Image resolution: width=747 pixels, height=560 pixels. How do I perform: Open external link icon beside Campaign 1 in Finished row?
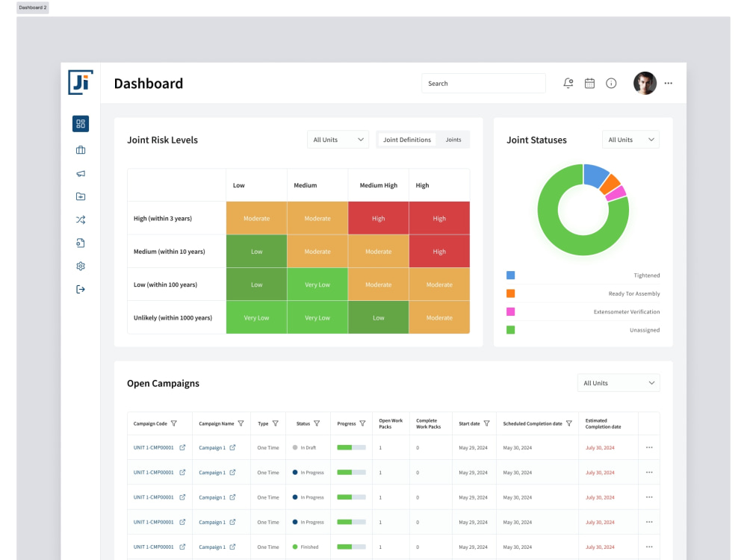232,547
